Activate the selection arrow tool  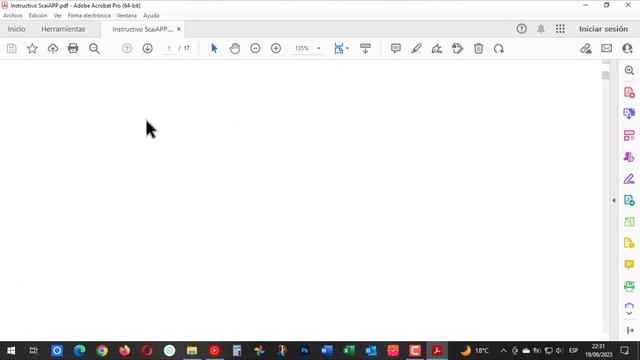tap(214, 49)
